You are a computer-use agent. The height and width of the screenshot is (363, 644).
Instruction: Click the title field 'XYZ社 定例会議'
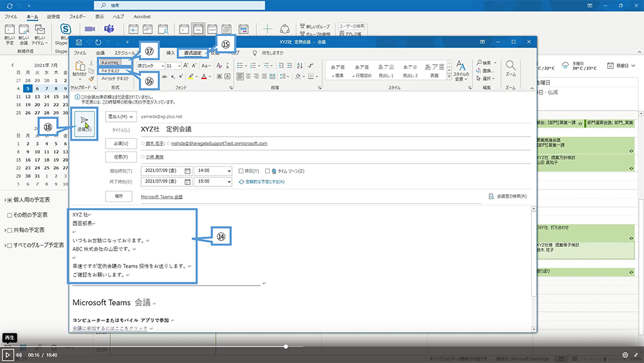pyautogui.click(x=336, y=129)
